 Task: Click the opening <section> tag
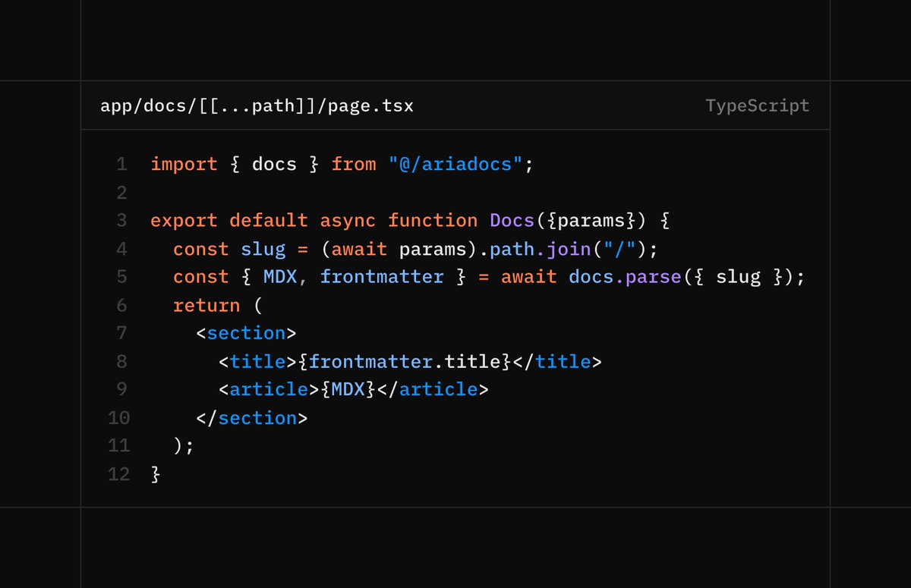246,334
